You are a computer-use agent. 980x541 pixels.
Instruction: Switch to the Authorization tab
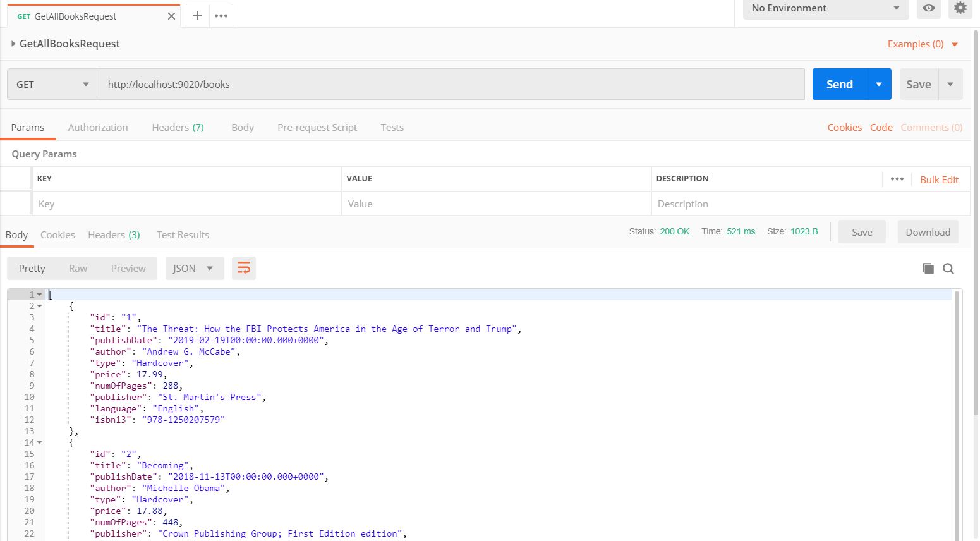click(98, 128)
